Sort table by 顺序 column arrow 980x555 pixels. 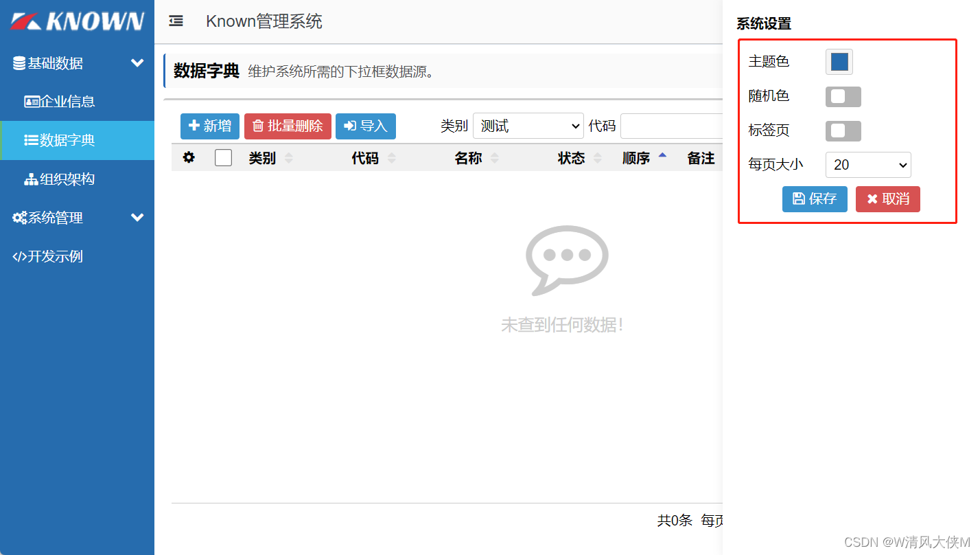point(662,156)
